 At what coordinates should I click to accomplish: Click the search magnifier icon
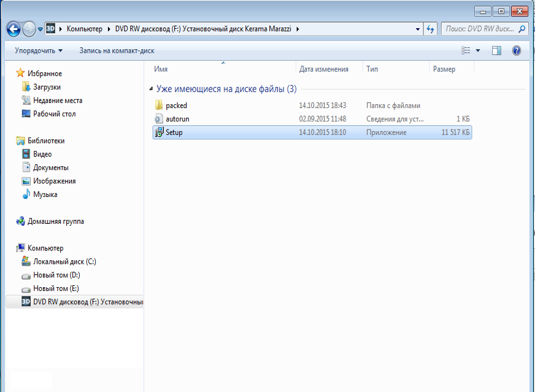coord(522,29)
